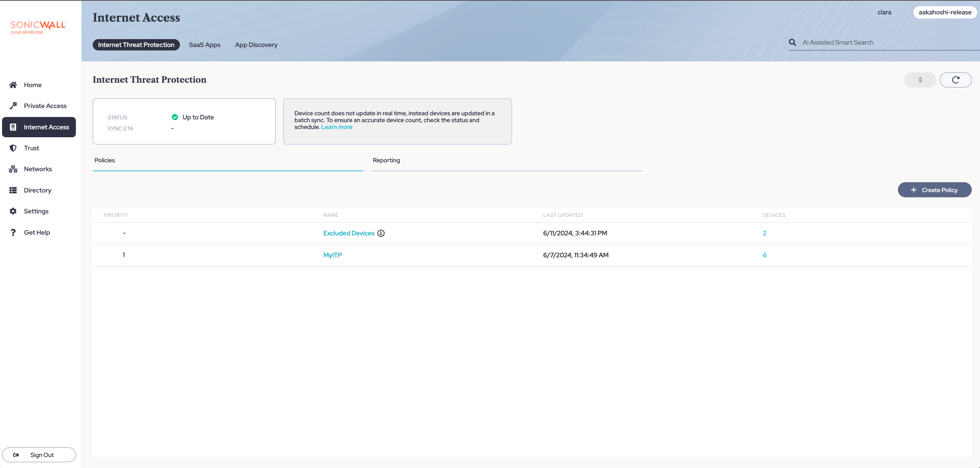Screen dimensions: 980x468
Task: Click the Home house icon in sidebar
Action: click(13, 85)
